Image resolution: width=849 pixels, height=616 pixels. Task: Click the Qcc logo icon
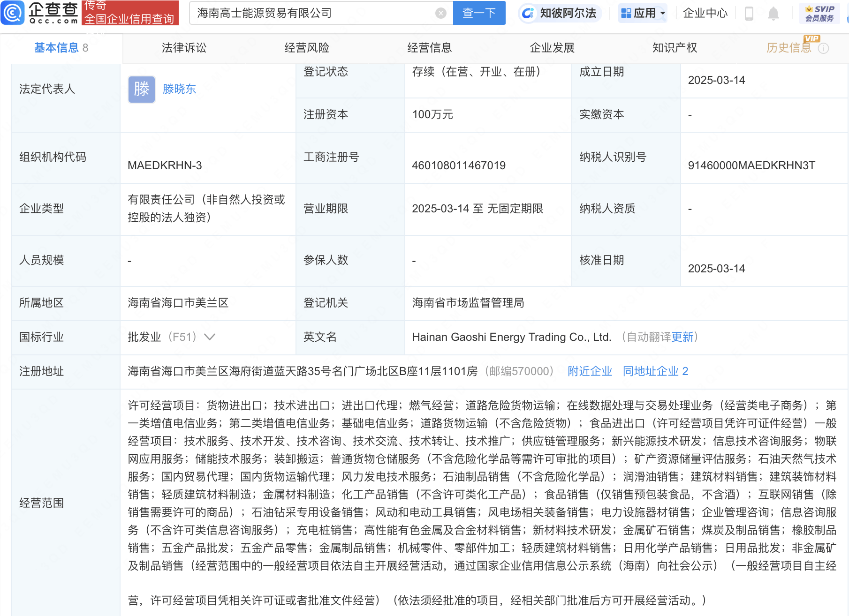click(12, 13)
